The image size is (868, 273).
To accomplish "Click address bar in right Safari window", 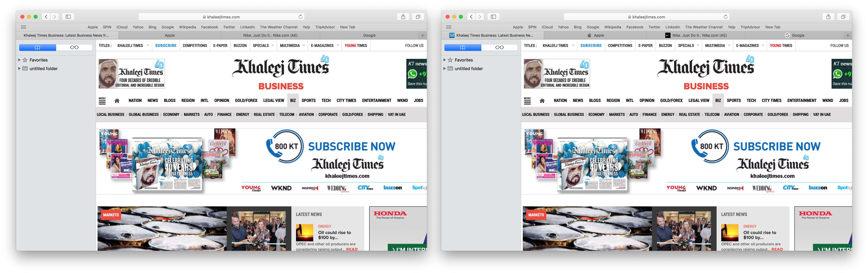I will (x=647, y=17).
